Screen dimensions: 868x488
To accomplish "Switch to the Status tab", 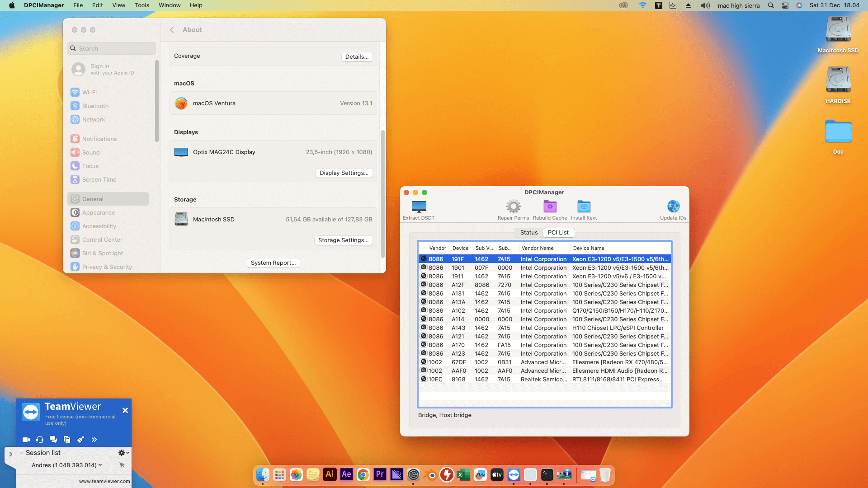I will click(528, 233).
